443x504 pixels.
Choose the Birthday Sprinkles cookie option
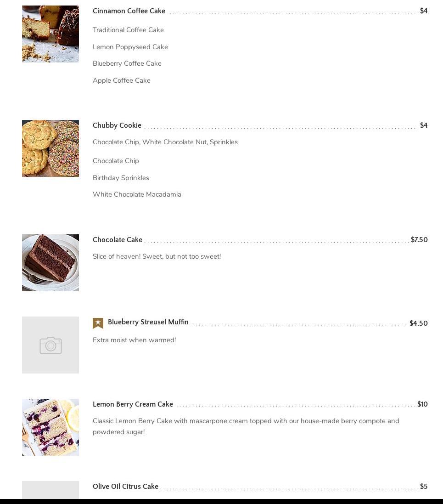coord(121,178)
